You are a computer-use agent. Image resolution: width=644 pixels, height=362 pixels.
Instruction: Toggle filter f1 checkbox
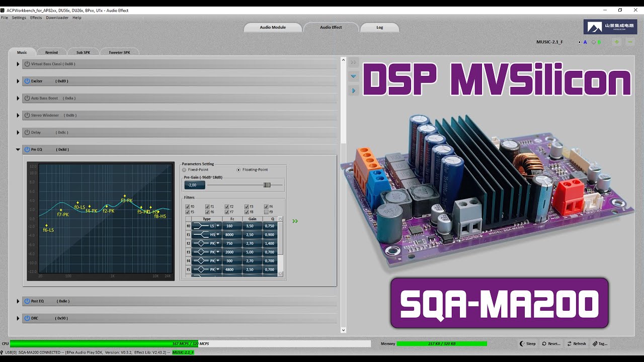pos(207,207)
